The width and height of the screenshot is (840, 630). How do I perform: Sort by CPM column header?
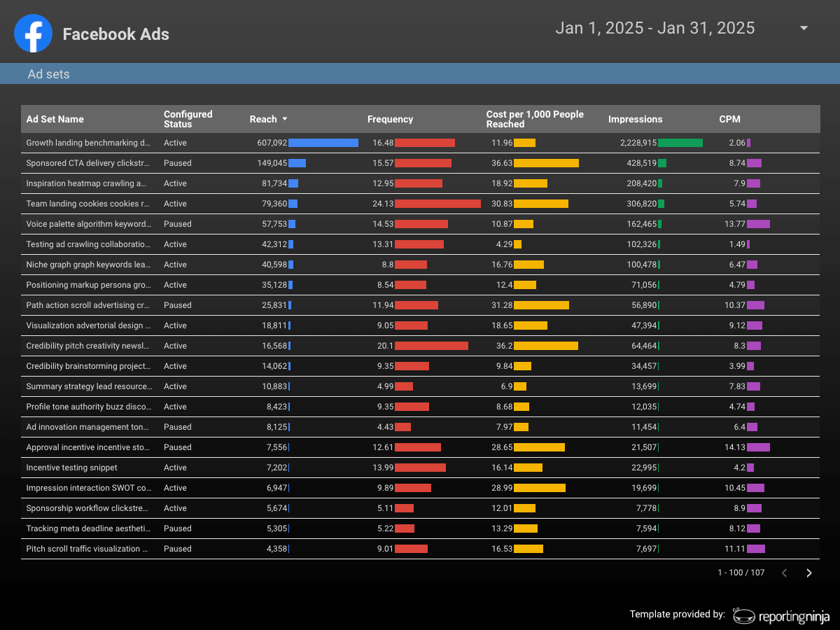730,119
